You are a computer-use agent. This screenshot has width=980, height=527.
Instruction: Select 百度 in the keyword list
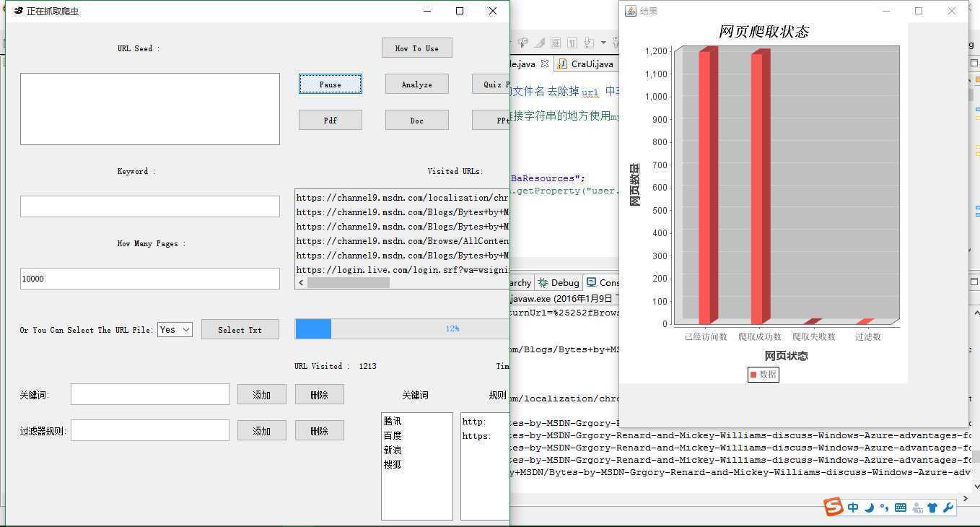click(x=393, y=435)
